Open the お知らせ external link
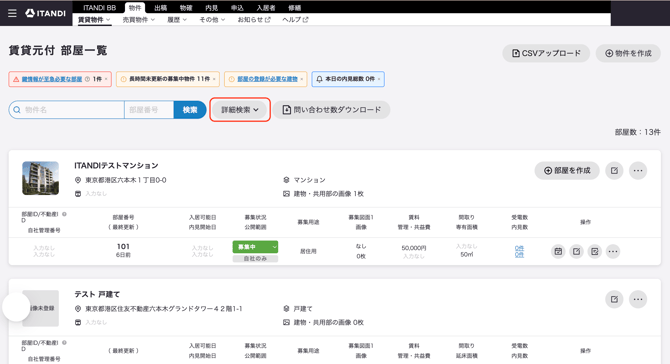The height and width of the screenshot is (364, 670). click(x=254, y=20)
